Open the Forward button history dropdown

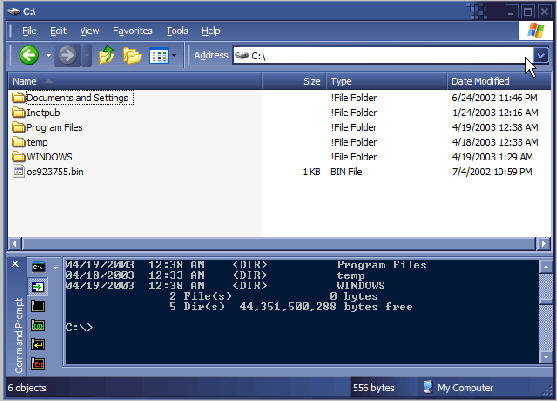[87, 55]
